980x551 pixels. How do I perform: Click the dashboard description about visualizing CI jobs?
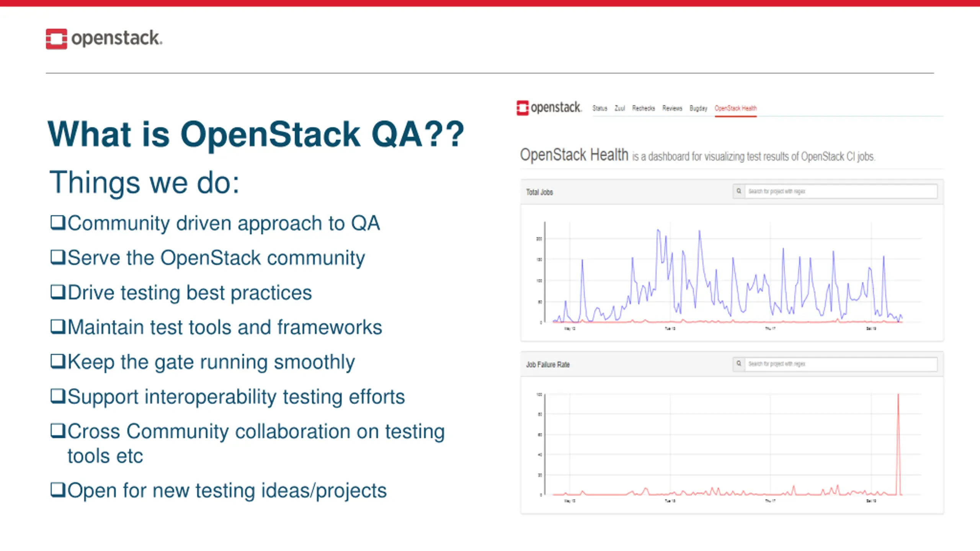pyautogui.click(x=753, y=156)
